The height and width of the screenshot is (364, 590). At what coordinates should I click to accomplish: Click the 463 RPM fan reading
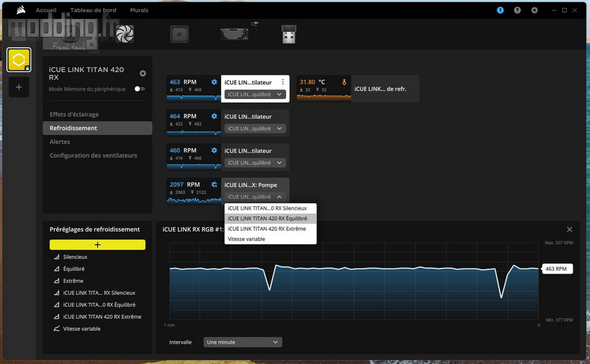183,82
